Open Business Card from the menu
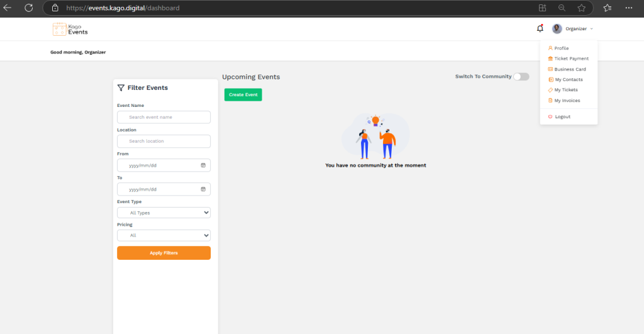 570,69
